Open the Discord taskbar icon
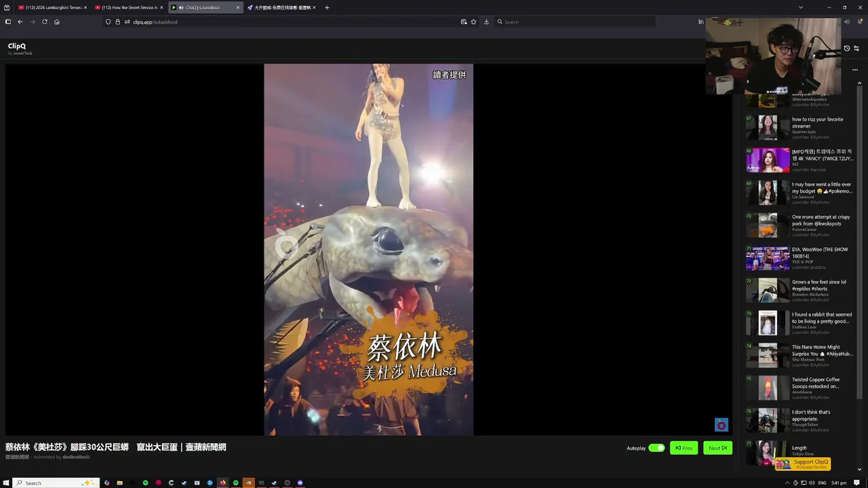 pyautogui.click(x=300, y=483)
